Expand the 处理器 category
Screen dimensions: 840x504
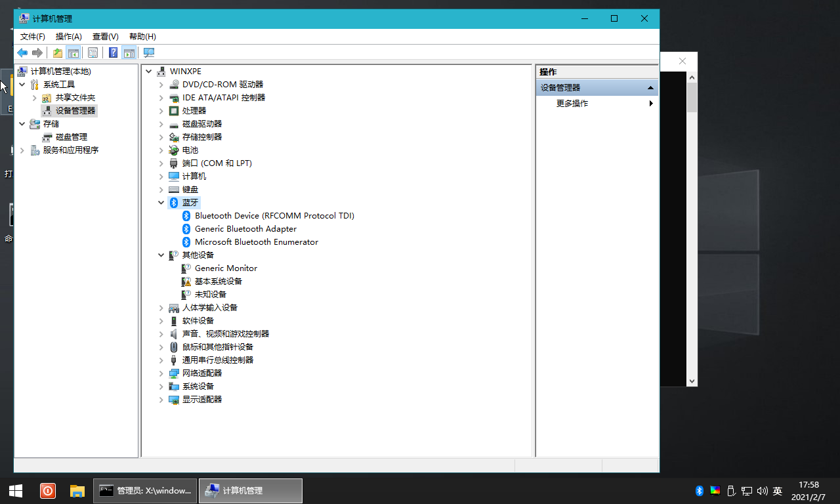(161, 110)
